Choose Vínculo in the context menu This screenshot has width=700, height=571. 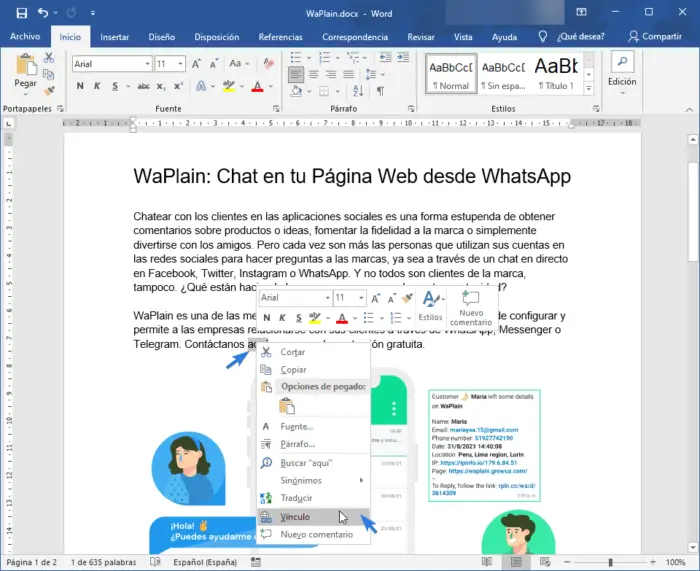(x=314, y=517)
